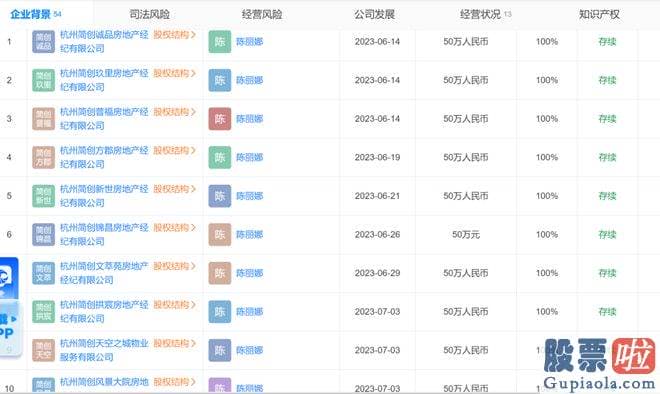The height and width of the screenshot is (394, 660).
Task: Click date 2023-06-19 in row 4
Action: point(377,157)
